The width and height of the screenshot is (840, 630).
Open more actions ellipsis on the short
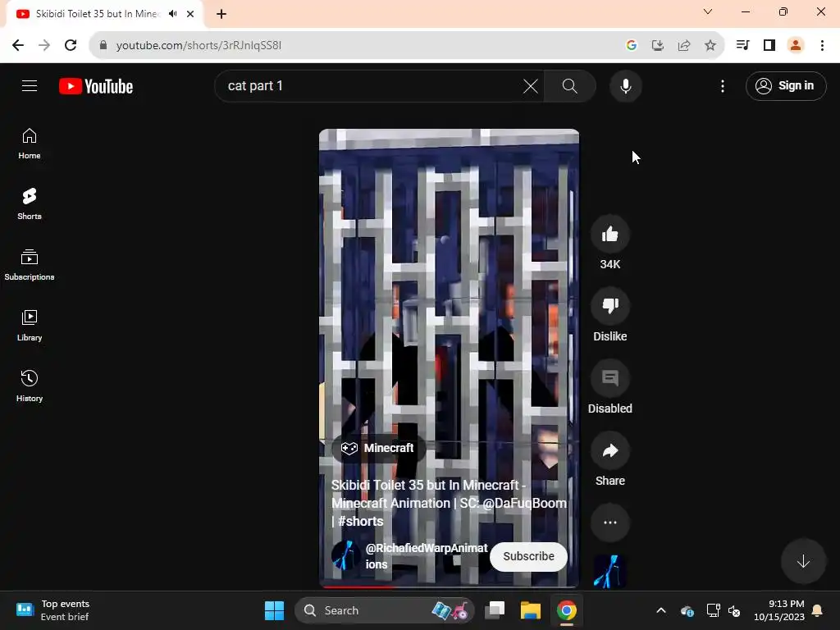pyautogui.click(x=610, y=523)
